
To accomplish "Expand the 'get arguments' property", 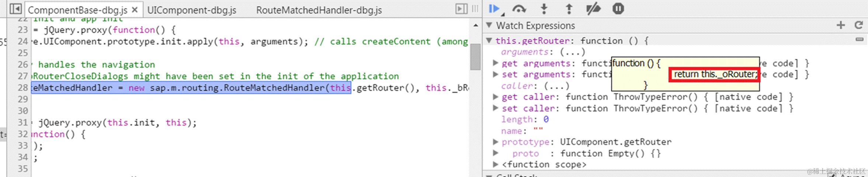I will (496, 63).
